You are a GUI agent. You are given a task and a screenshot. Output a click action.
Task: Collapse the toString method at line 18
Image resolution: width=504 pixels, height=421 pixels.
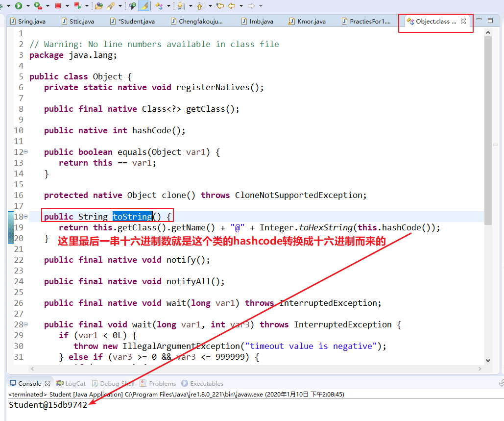[x=25, y=217]
